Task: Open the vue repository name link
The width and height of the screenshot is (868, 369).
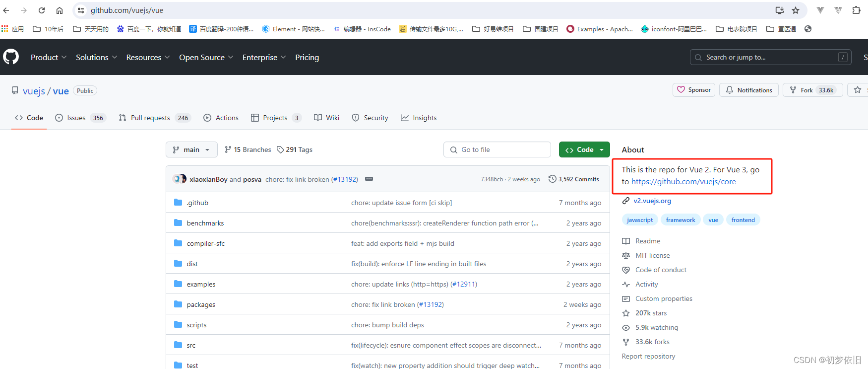Action: [x=61, y=91]
